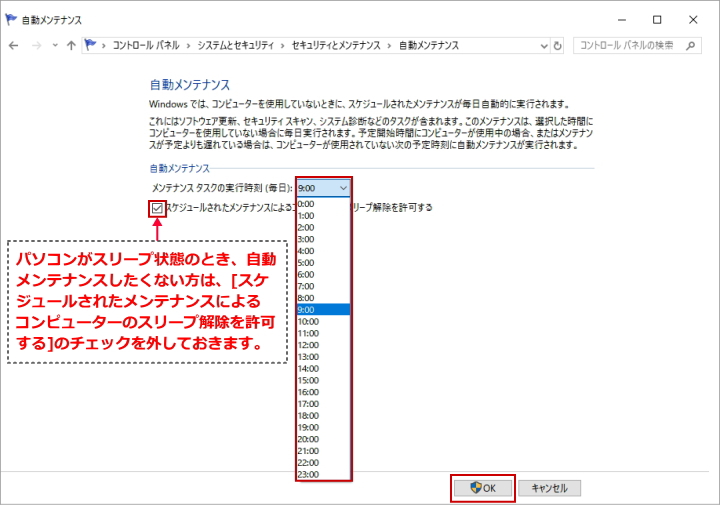This screenshot has height=505, width=720.
Task: Open recent locations chevron near navigation arrows
Action: point(54,45)
